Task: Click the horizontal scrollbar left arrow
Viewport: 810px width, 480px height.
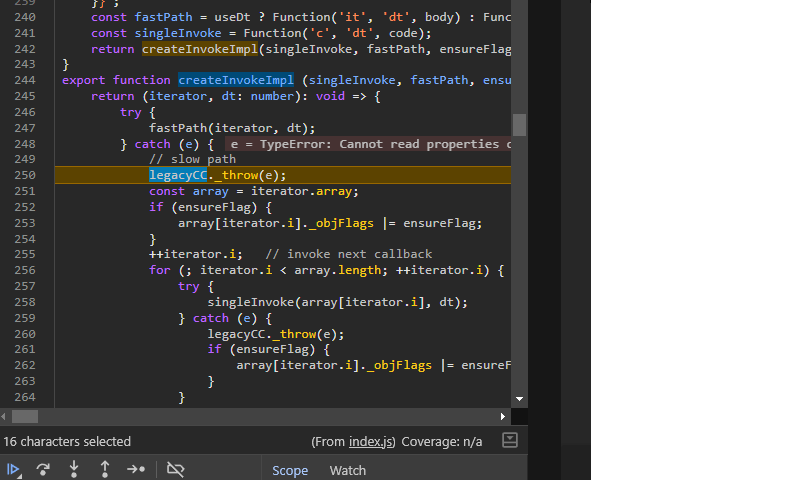Action: (x=4, y=416)
